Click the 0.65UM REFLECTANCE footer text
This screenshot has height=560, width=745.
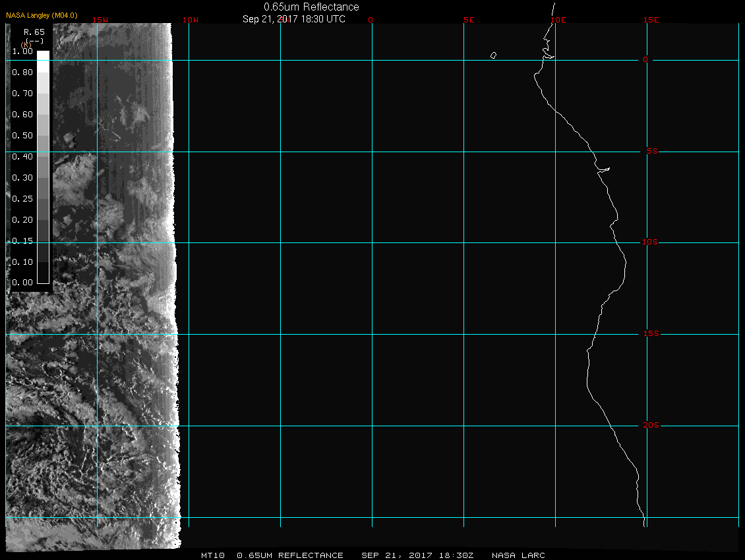(290, 555)
